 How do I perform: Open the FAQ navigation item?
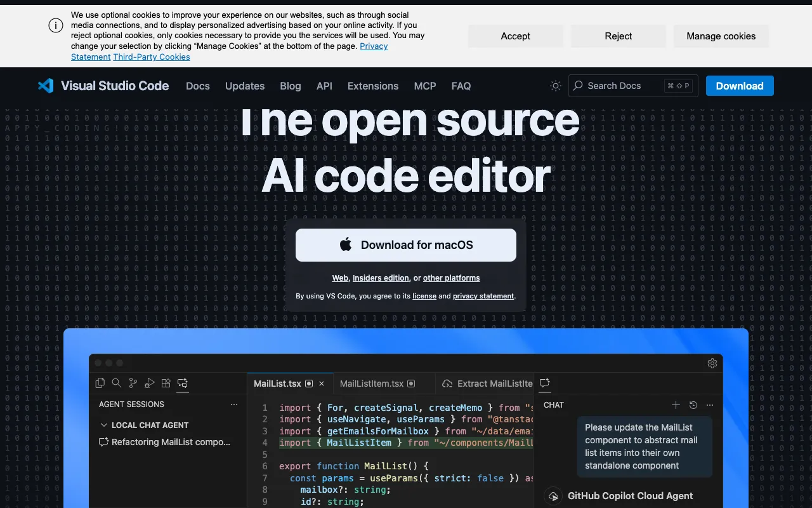tap(461, 86)
